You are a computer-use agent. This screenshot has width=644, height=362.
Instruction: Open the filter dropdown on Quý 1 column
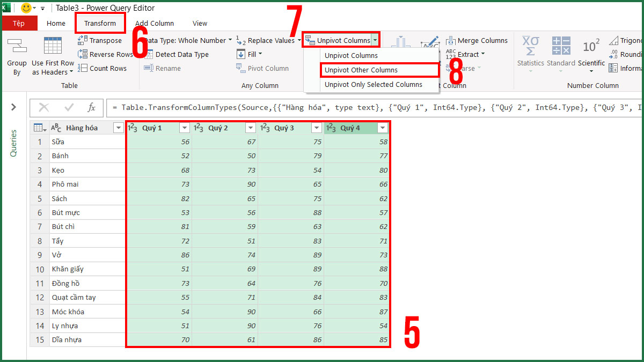[185, 128]
